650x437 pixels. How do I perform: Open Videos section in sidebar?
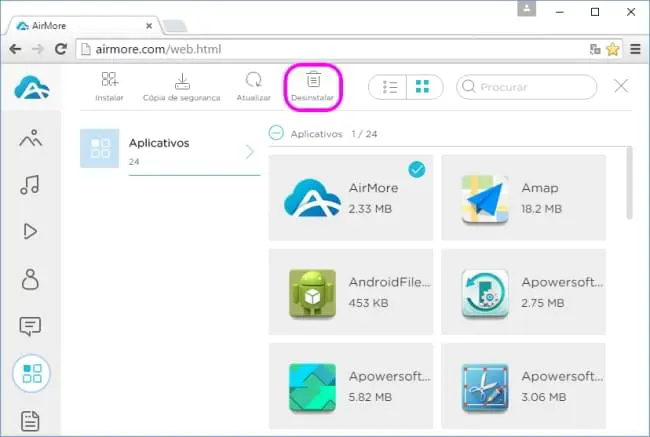coord(30,231)
